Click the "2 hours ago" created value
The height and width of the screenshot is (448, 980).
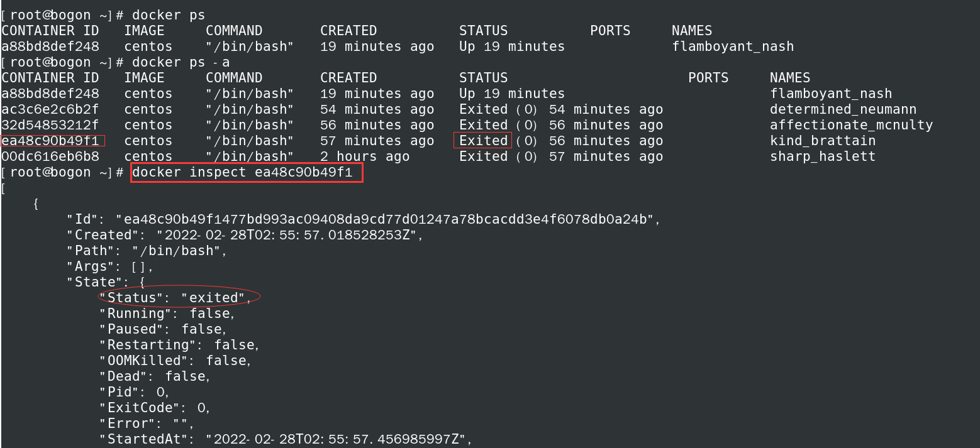coord(365,156)
